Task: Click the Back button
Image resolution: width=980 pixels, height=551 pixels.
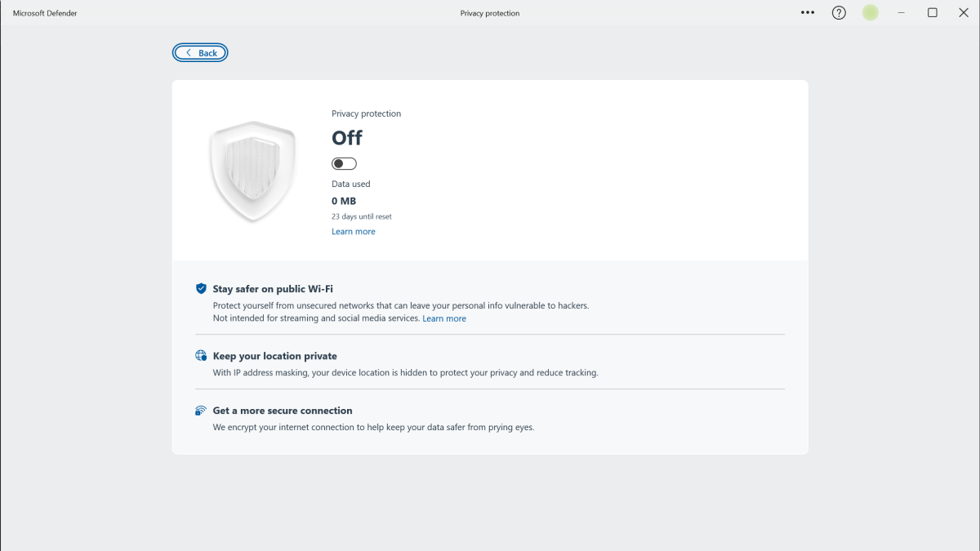Action: [200, 53]
